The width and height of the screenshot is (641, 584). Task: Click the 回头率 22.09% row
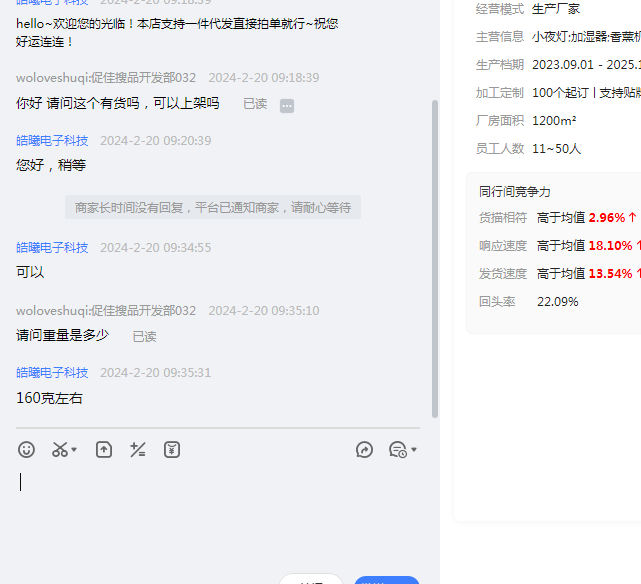(x=529, y=301)
